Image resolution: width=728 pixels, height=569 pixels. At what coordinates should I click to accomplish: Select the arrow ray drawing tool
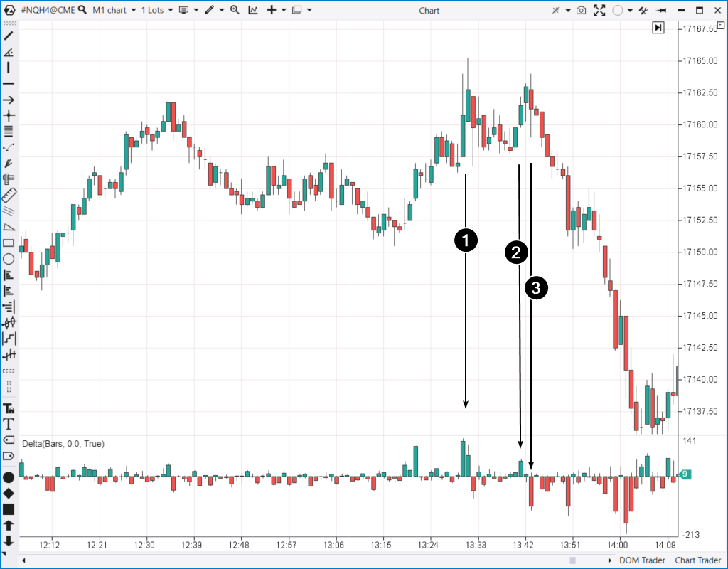point(9,100)
